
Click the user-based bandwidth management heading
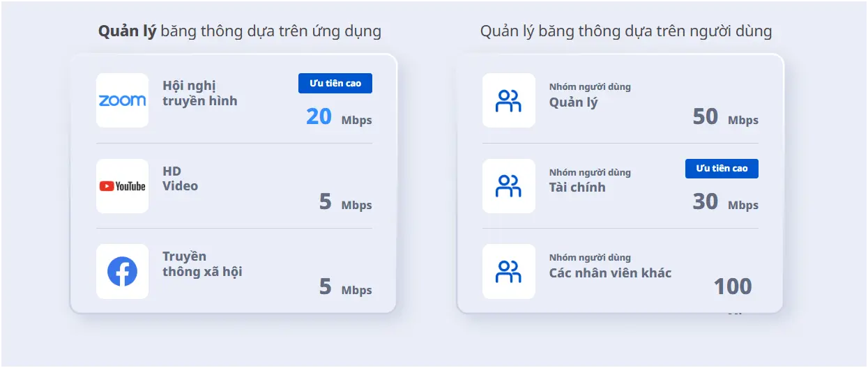coord(626,31)
